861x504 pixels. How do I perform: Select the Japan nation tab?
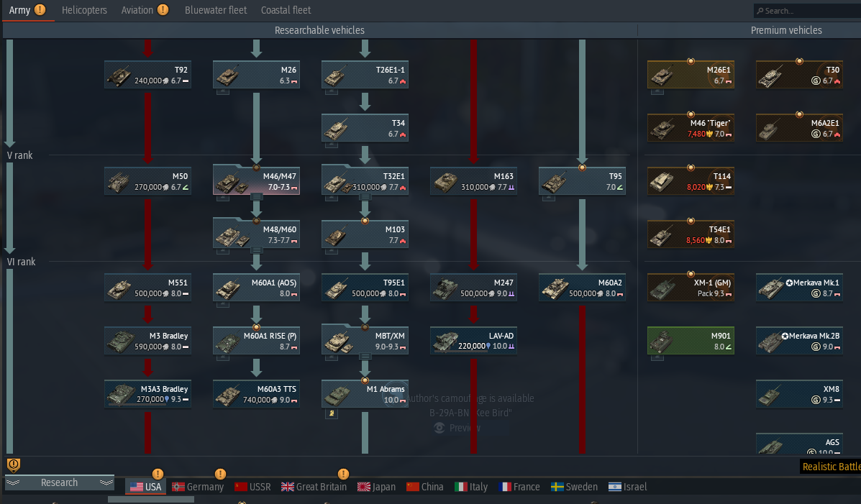pyautogui.click(x=376, y=487)
